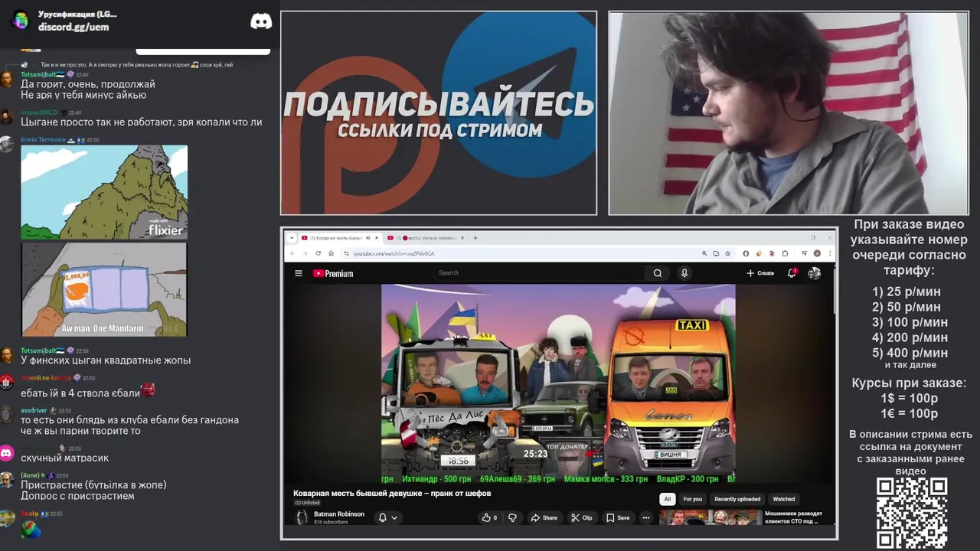
Task: Click the youtube.com address bar URL
Action: (x=394, y=253)
